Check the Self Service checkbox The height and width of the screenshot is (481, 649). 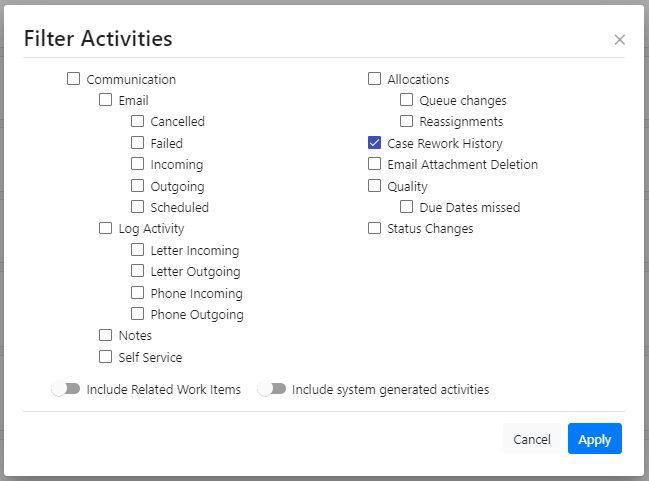(105, 356)
